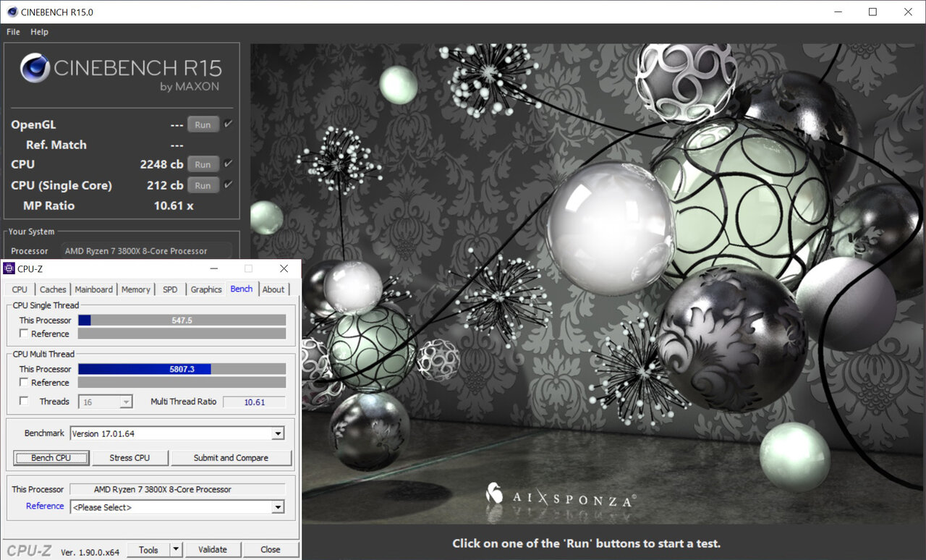Click the rendered scene preview image
926x560 pixels.
coord(587,284)
